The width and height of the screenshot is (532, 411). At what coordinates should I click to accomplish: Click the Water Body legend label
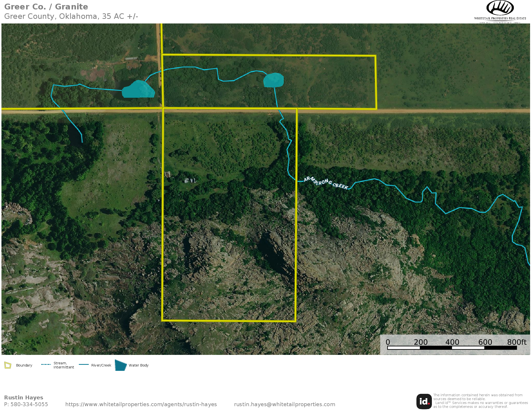[138, 365]
